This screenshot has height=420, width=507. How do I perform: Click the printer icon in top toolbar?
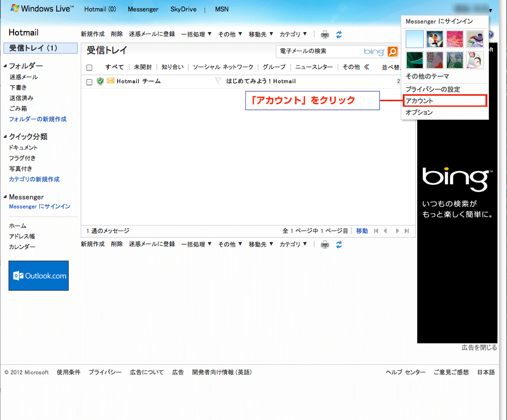point(324,35)
